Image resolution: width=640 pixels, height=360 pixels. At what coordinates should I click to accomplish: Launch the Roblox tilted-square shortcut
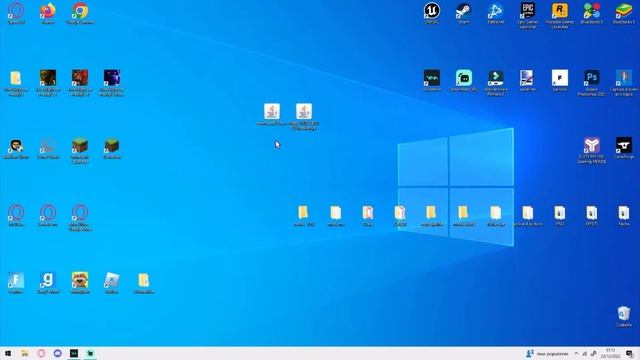[x=111, y=280]
